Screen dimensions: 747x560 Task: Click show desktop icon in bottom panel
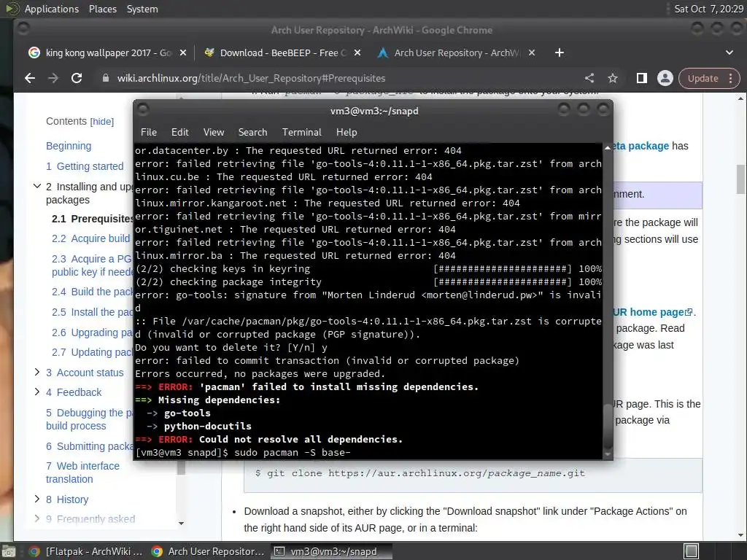(x=9, y=551)
